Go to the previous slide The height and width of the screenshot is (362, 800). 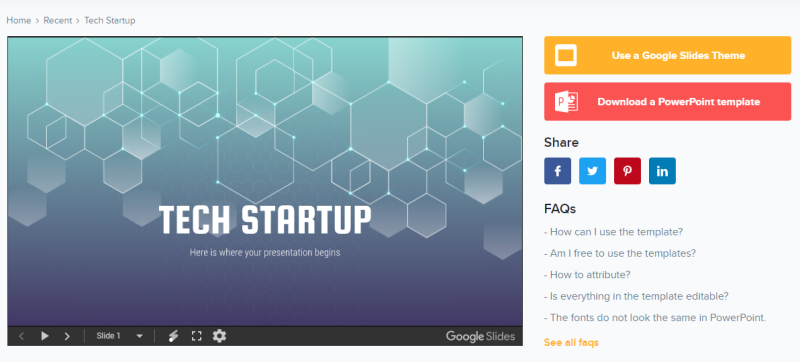21,336
